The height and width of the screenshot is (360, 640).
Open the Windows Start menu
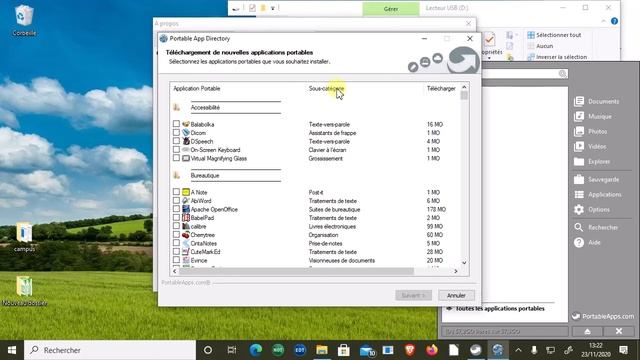click(12, 350)
